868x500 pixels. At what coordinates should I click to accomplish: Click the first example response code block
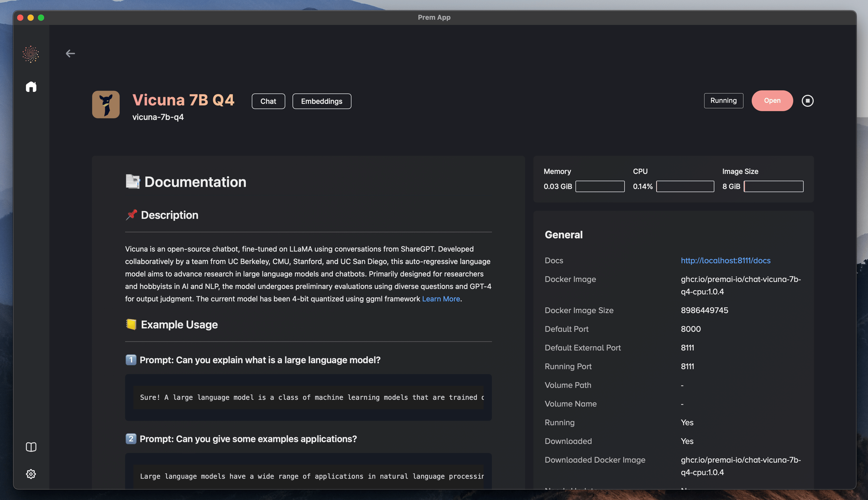(x=308, y=397)
